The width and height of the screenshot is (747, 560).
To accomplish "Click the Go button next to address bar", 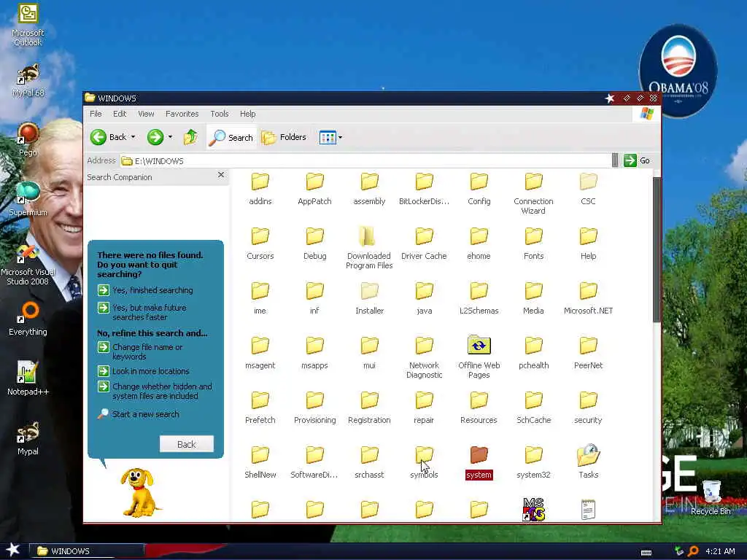I will [637, 160].
